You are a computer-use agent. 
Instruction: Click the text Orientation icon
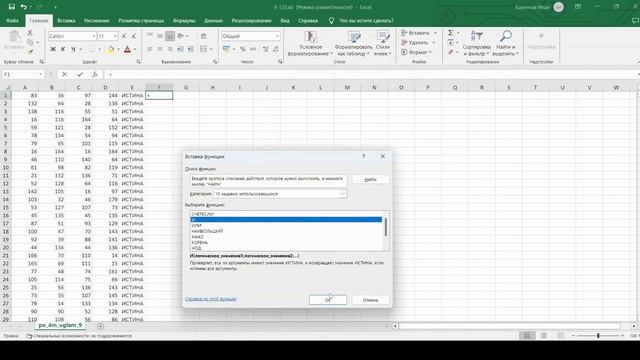[x=181, y=36]
